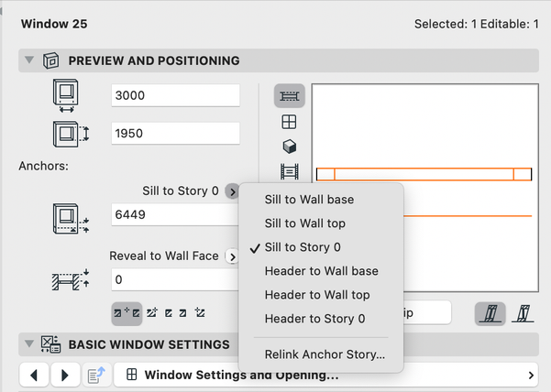Select Relink Anchor Story option

325,354
